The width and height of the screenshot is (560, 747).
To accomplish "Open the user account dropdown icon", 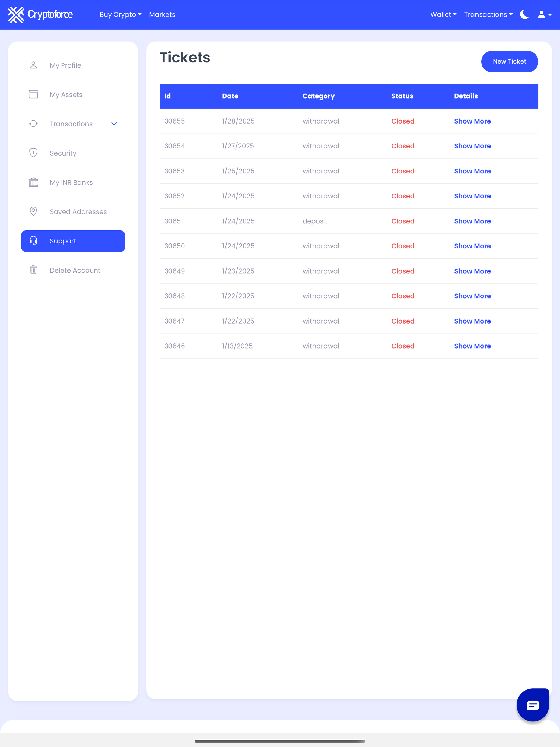I will (x=545, y=14).
